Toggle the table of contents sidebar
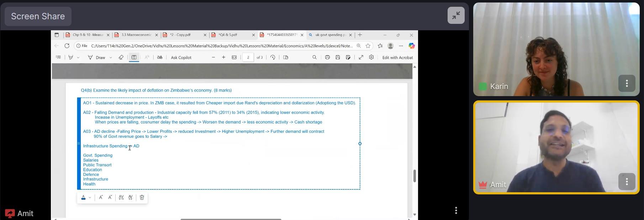This screenshot has height=220, width=644. (x=58, y=57)
